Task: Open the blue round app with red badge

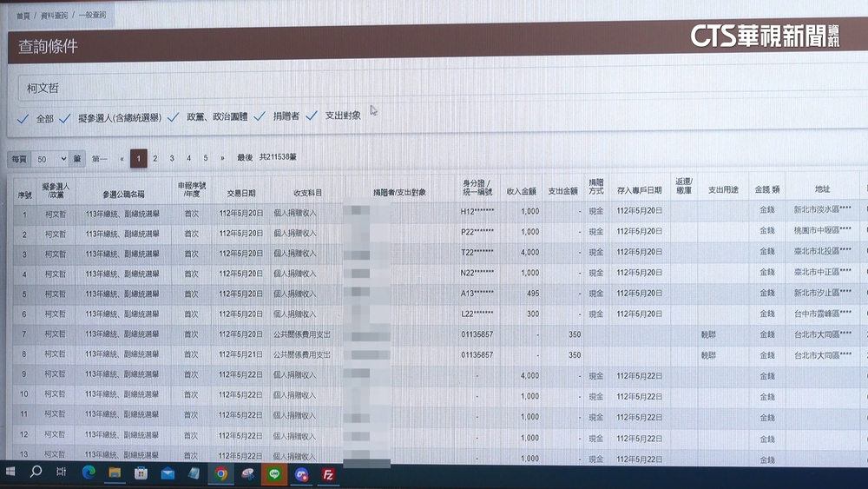Action: coord(301,474)
